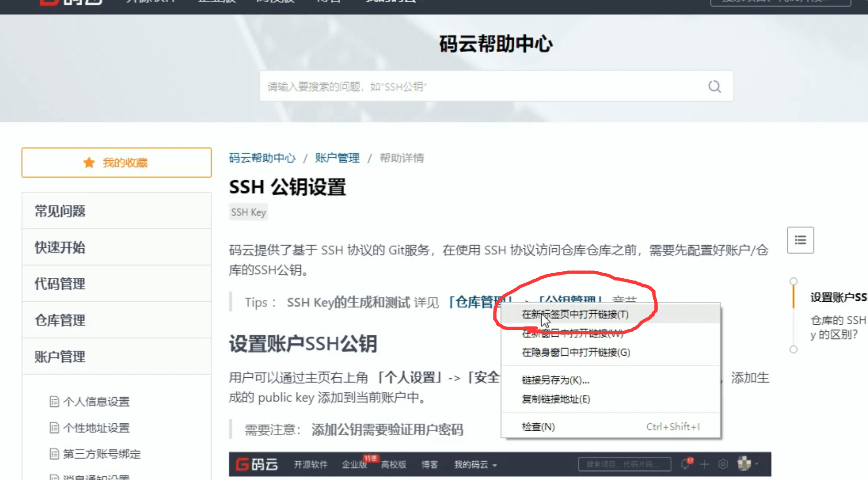Click the SSH Key tag

coord(248,212)
